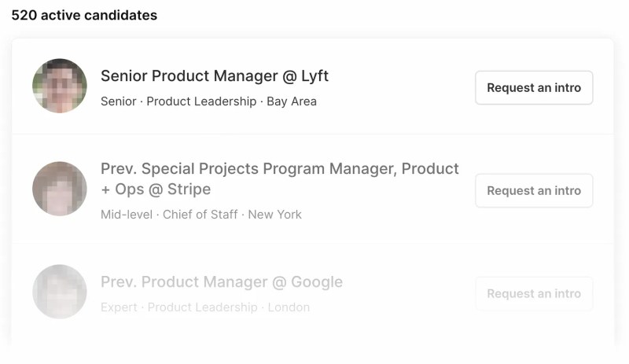Screen dimensions: 629x364
Task: Click the "520 active candidates" heading
Action: pos(84,15)
